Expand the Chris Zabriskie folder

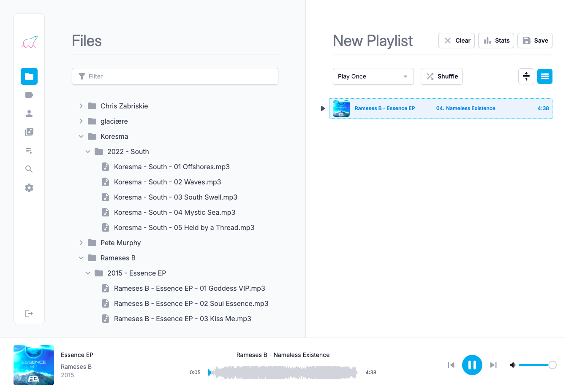click(x=81, y=106)
